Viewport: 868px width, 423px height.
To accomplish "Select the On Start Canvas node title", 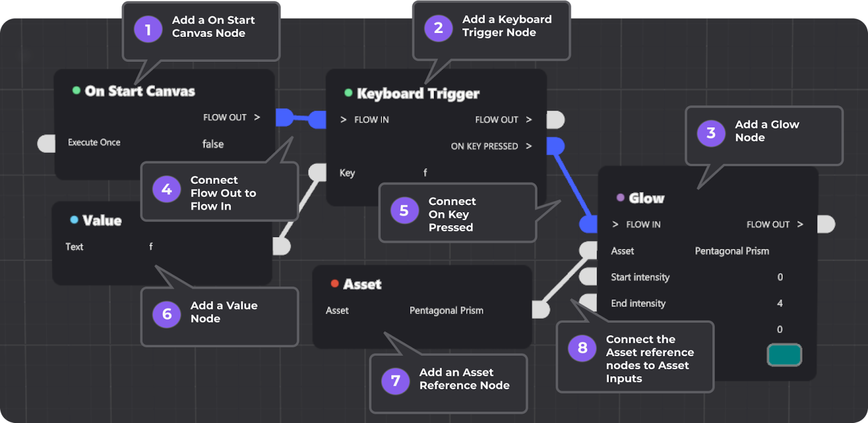I will (x=140, y=91).
